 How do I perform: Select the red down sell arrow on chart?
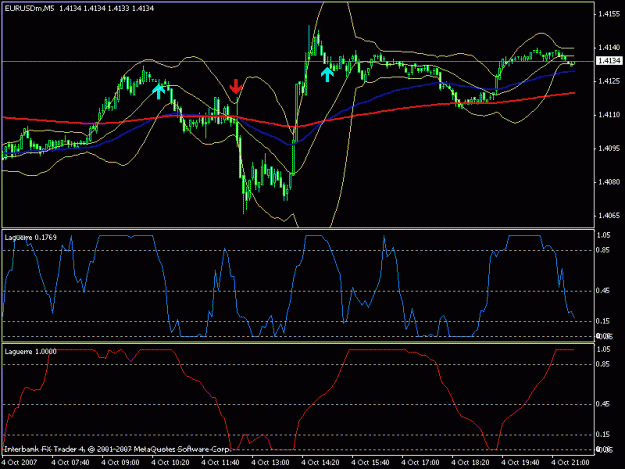tap(236, 86)
